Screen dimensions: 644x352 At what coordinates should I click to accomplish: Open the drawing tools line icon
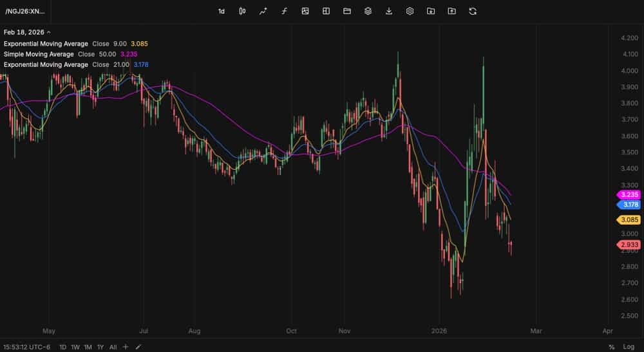pyautogui.click(x=263, y=11)
